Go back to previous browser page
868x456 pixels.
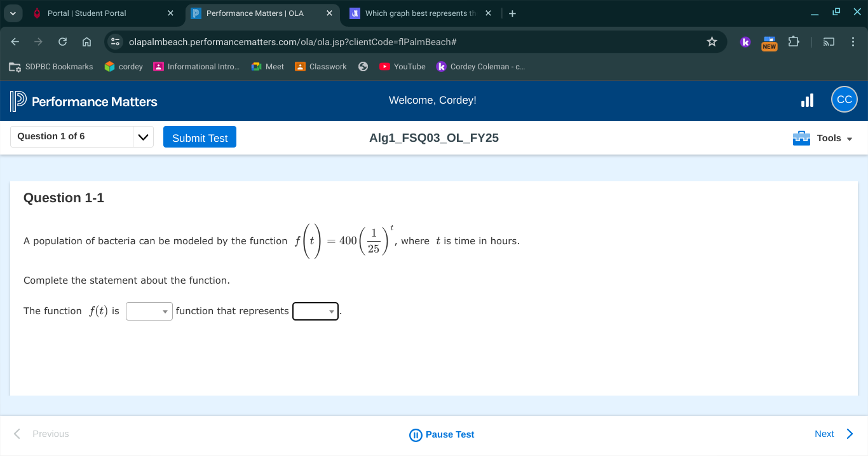[x=15, y=42]
